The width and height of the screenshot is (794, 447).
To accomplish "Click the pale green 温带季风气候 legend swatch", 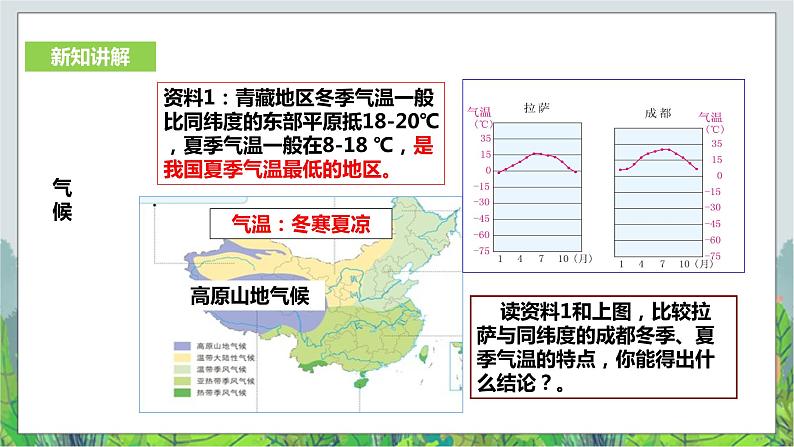I will click(x=182, y=370).
